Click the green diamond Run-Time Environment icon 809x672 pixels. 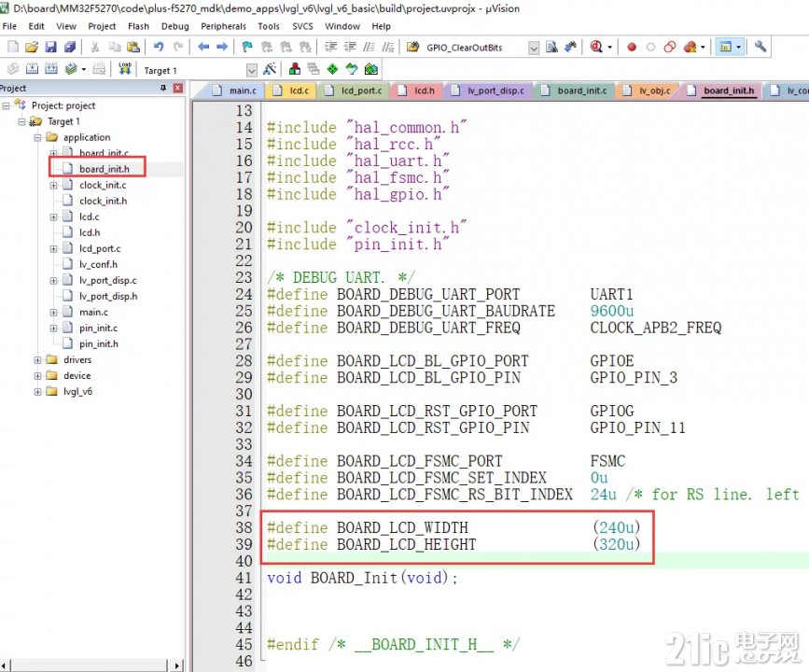tap(333, 69)
